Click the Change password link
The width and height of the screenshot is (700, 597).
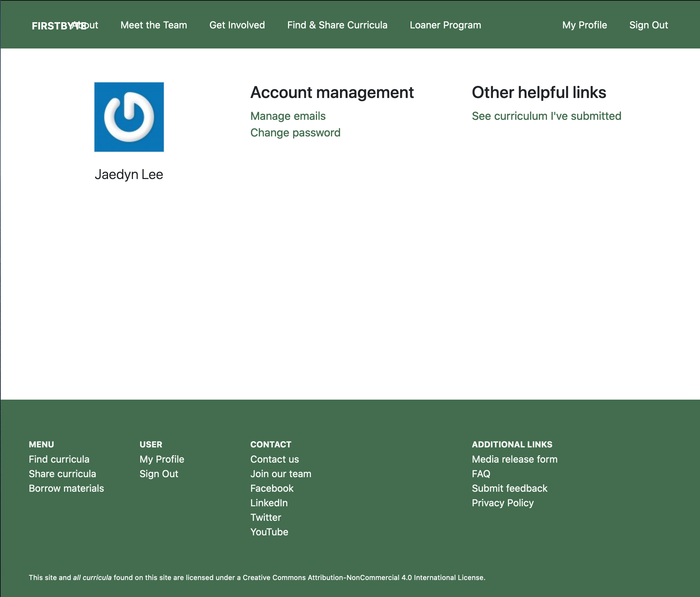(295, 133)
